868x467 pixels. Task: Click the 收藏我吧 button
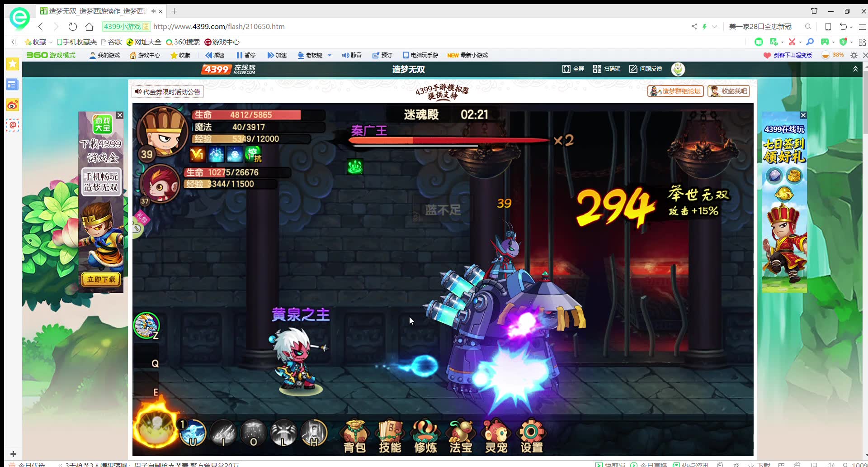[x=729, y=91]
